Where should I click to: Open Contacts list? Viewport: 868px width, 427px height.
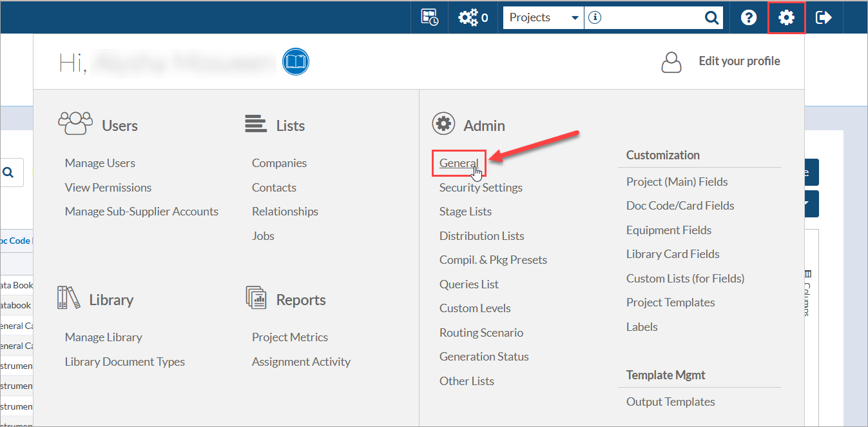point(274,188)
